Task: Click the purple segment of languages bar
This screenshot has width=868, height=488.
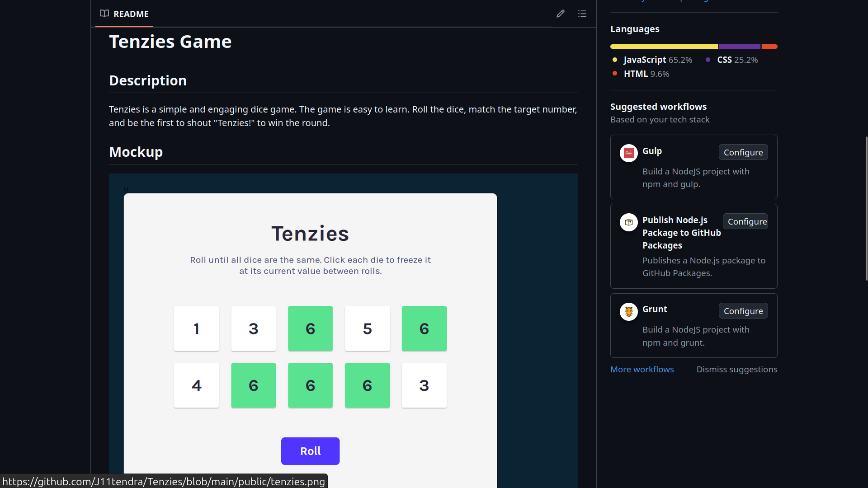Action: point(740,47)
